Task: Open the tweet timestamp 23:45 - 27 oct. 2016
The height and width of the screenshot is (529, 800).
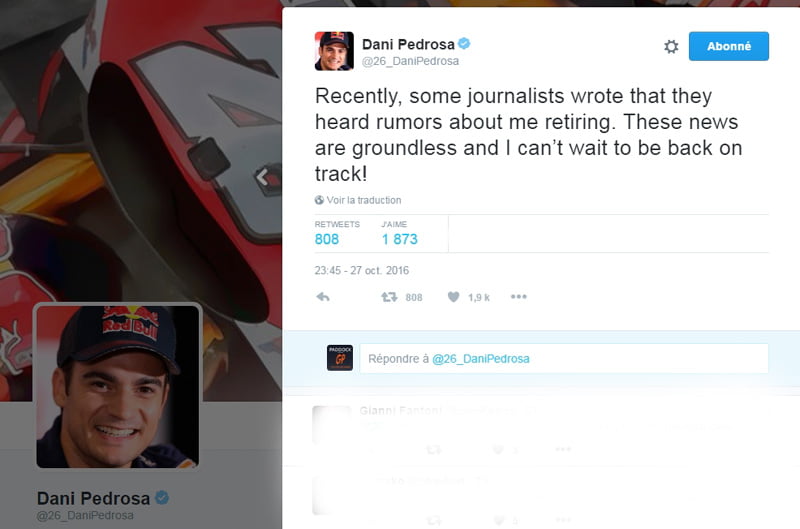Action: pos(361,270)
